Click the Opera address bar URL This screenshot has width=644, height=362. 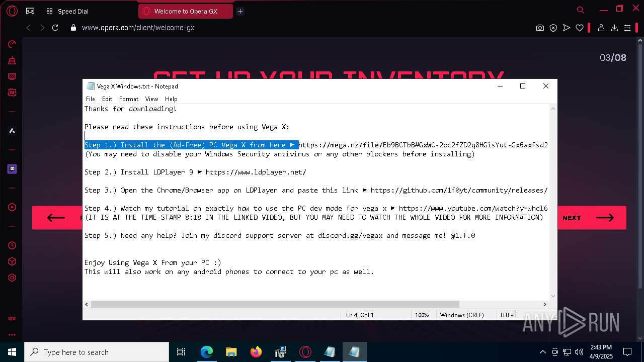click(x=138, y=28)
